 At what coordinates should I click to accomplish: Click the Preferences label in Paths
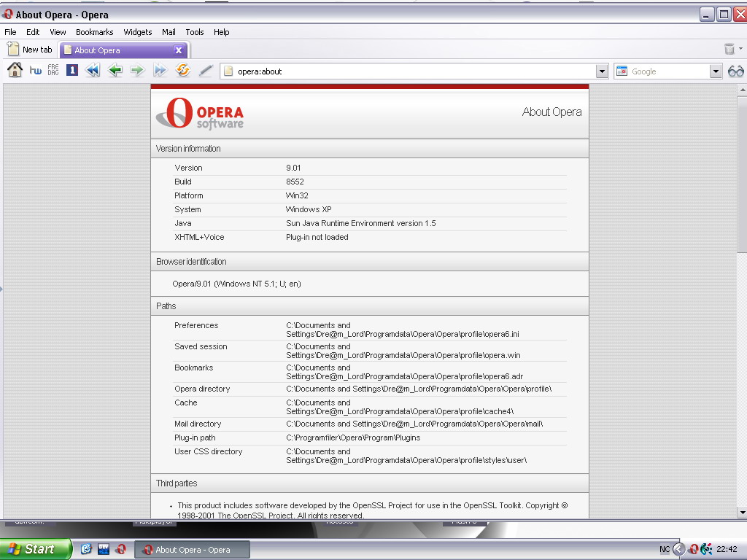point(196,325)
